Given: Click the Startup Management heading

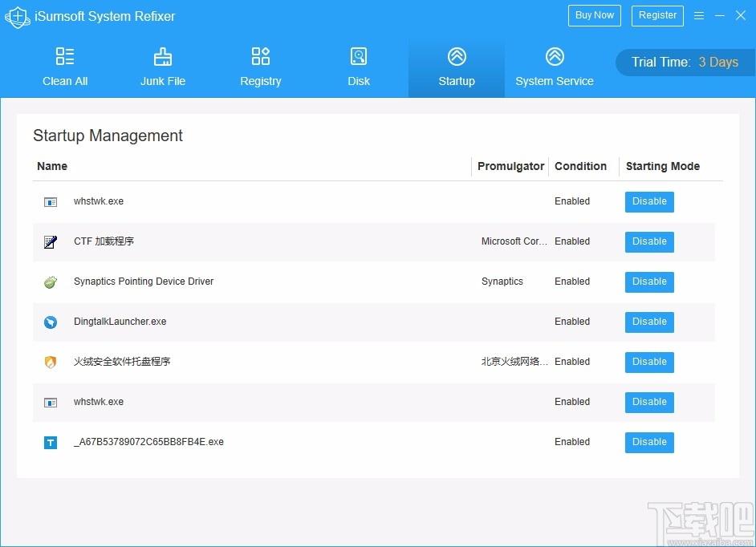Looking at the screenshot, I should coord(108,136).
